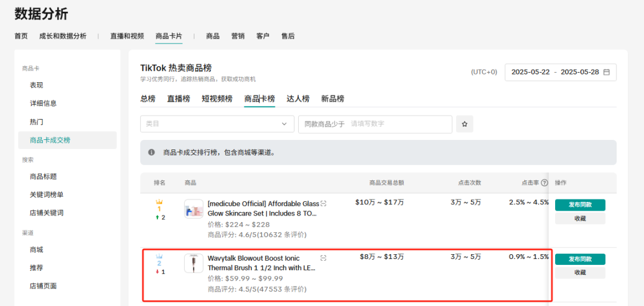Click the rank 2 crown icon

(x=159, y=257)
